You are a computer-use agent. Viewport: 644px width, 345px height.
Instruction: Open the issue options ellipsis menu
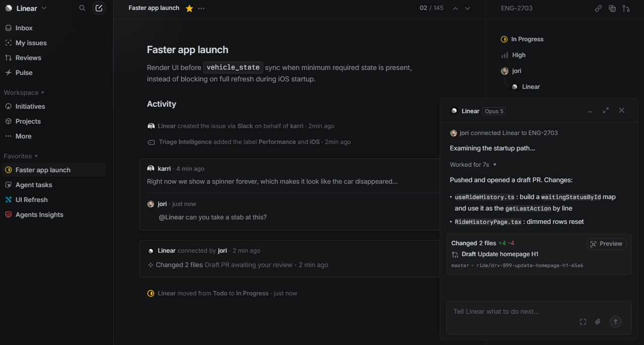pos(201,8)
